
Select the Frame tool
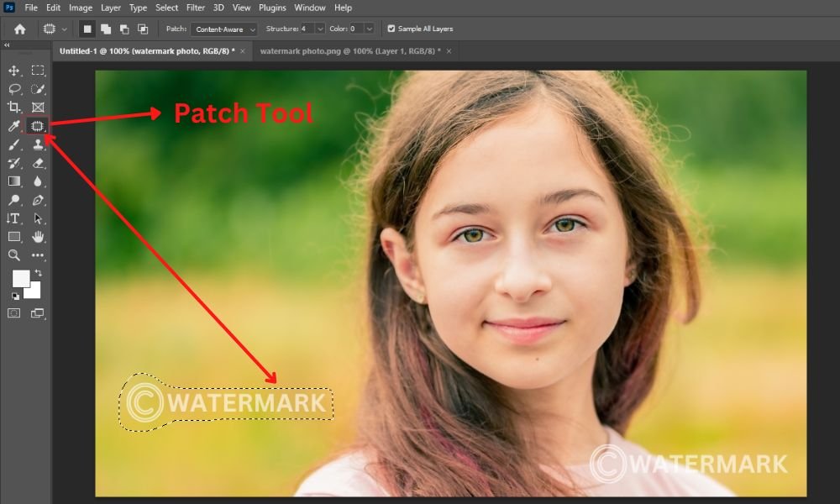(x=38, y=108)
